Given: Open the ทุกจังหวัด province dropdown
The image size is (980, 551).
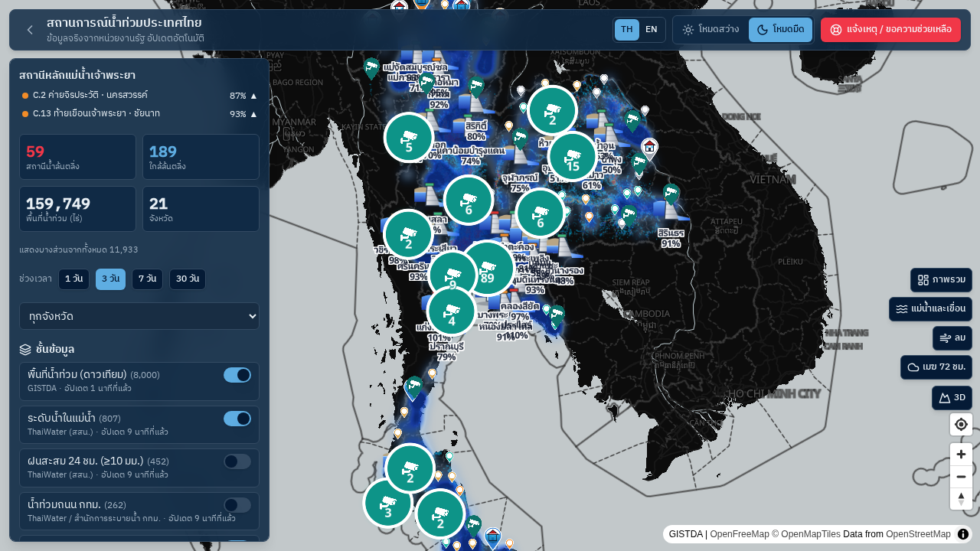Looking at the screenshot, I should pyautogui.click(x=139, y=316).
